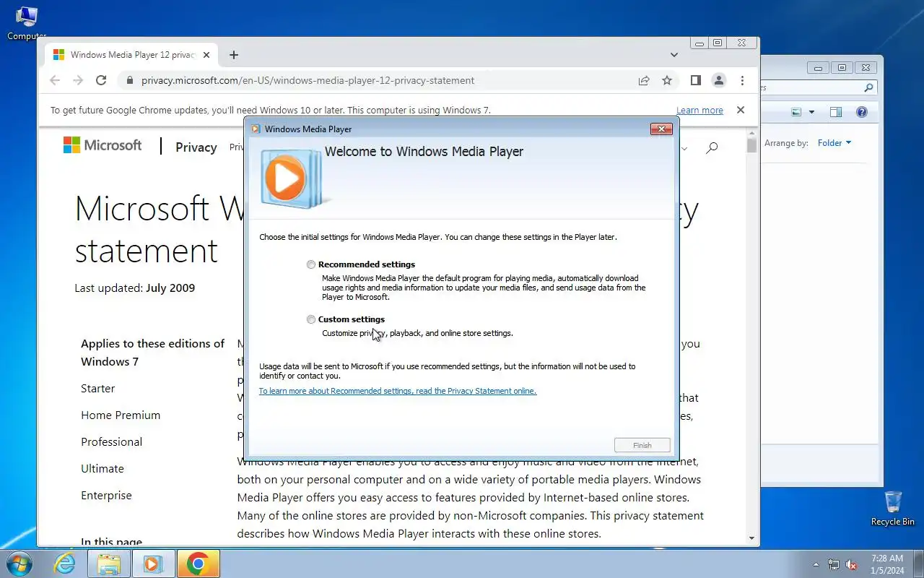The height and width of the screenshot is (578, 924).
Task: Click the Chrome page scrollbar thumb
Action: [x=751, y=144]
